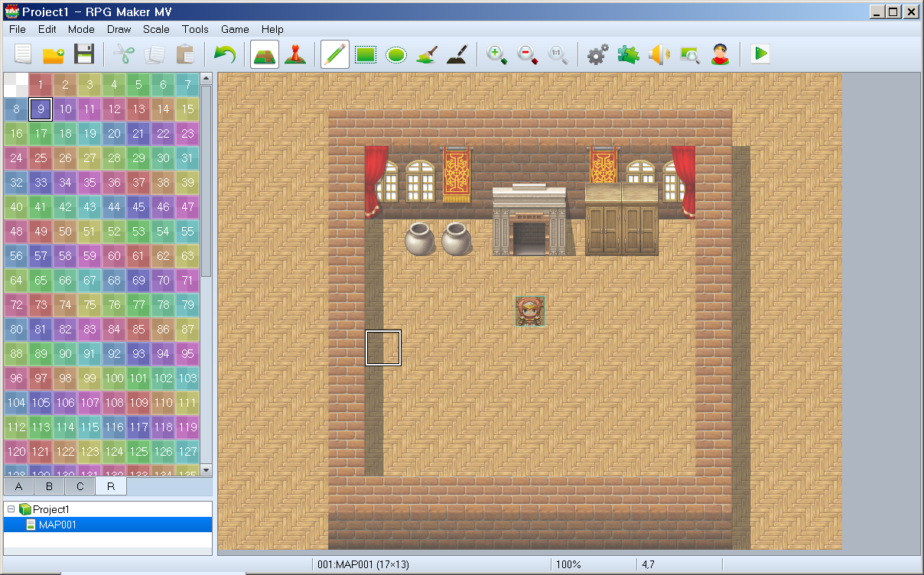This screenshot has width=924, height=575.
Task: Click the region palette scrollbar thumb
Action: (206, 180)
